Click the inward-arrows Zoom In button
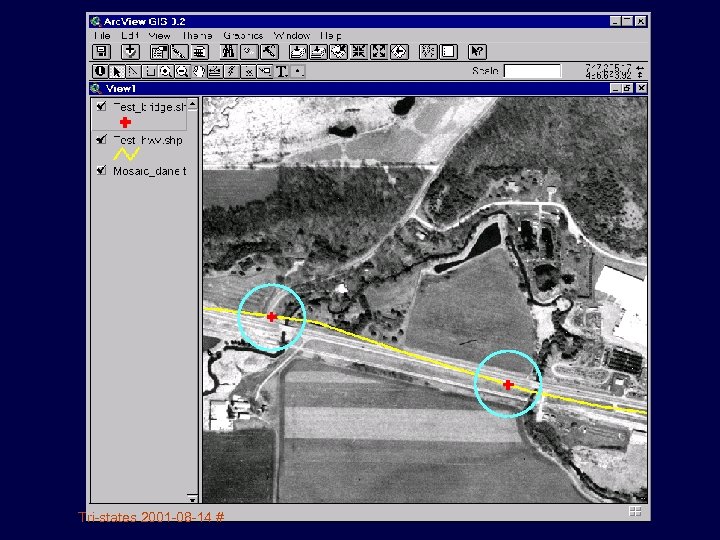Image resolution: width=720 pixels, height=540 pixels. pyautogui.click(x=359, y=52)
